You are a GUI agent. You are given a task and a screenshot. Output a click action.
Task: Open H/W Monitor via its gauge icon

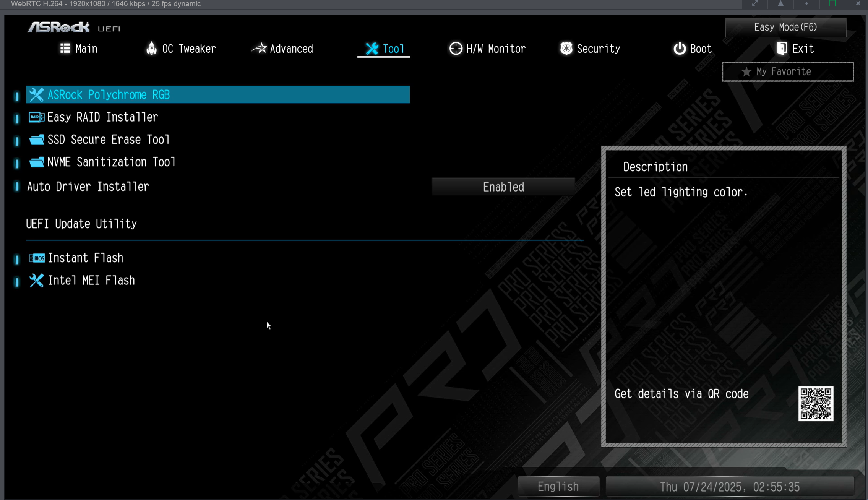pyautogui.click(x=456, y=48)
